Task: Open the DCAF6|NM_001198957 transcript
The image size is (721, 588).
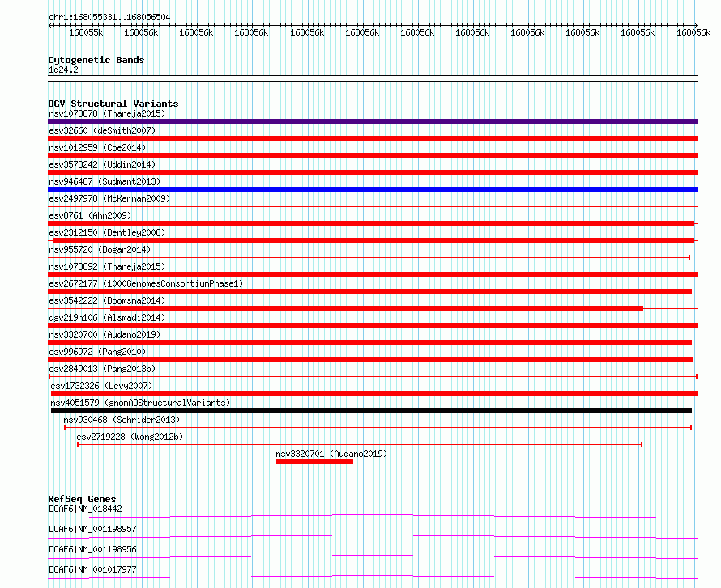Action: (x=92, y=529)
